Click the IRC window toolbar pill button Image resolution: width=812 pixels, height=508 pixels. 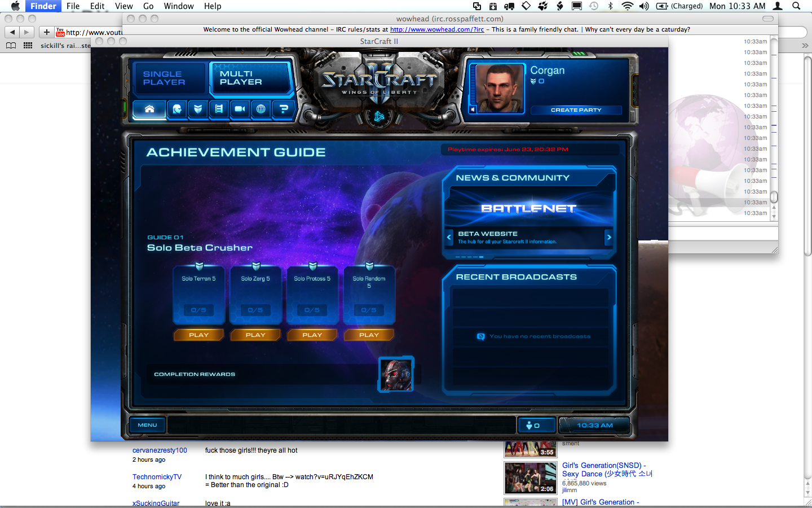click(x=768, y=19)
